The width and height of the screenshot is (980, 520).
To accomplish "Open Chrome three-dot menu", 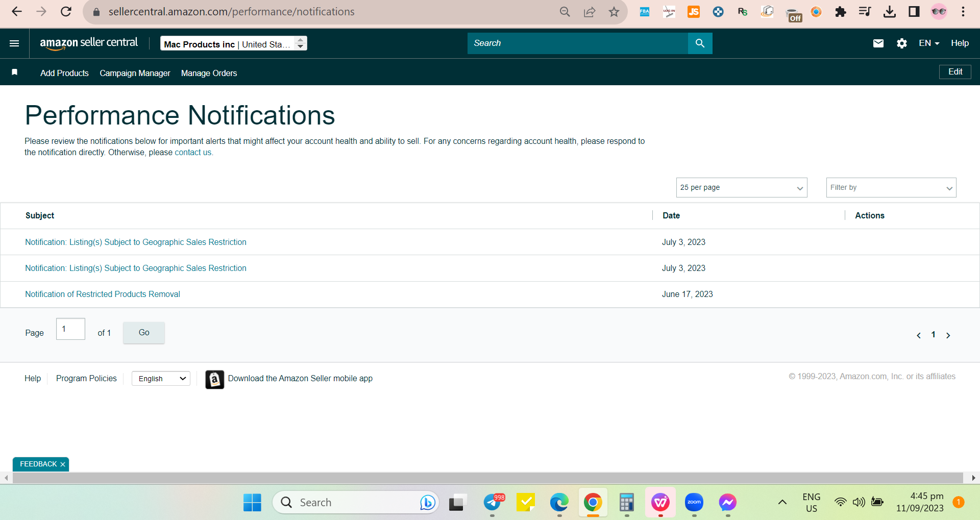I will (x=963, y=12).
